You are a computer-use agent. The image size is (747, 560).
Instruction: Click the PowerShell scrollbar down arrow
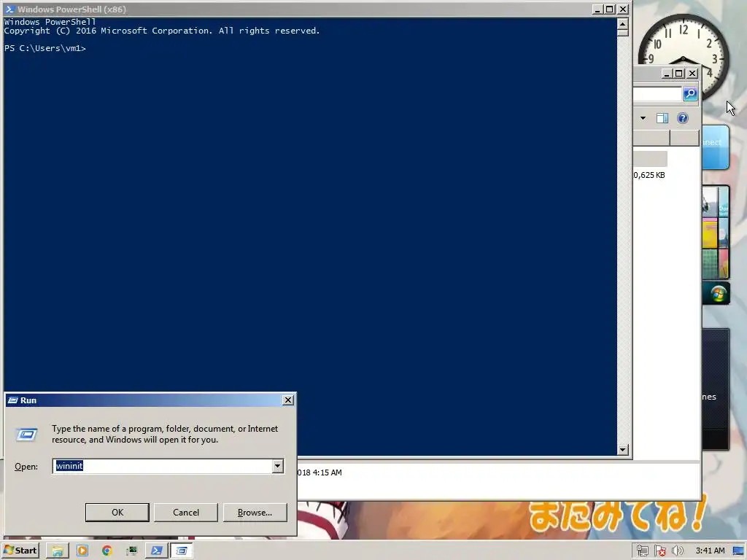pyautogui.click(x=623, y=449)
